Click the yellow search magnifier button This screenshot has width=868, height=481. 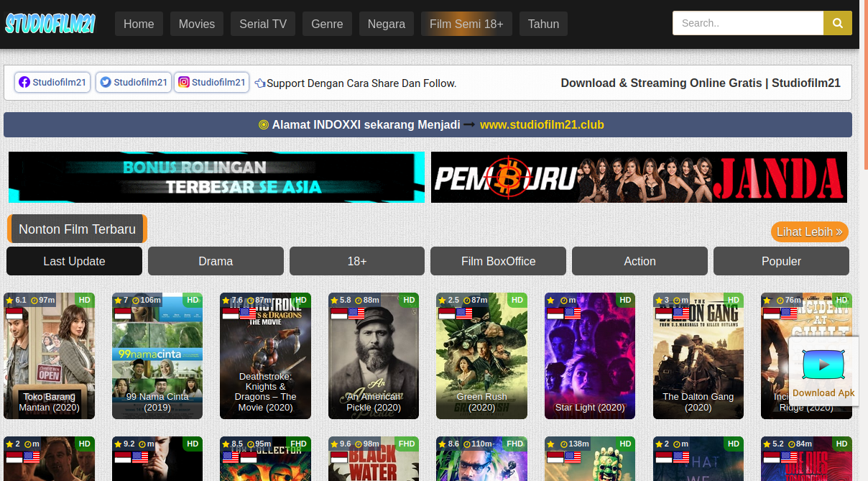pos(837,23)
